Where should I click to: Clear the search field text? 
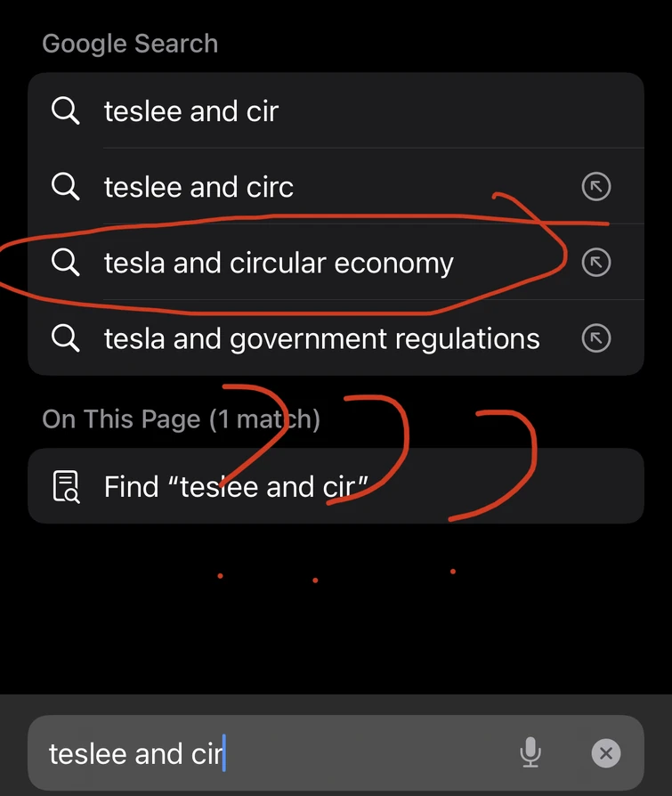[606, 753]
